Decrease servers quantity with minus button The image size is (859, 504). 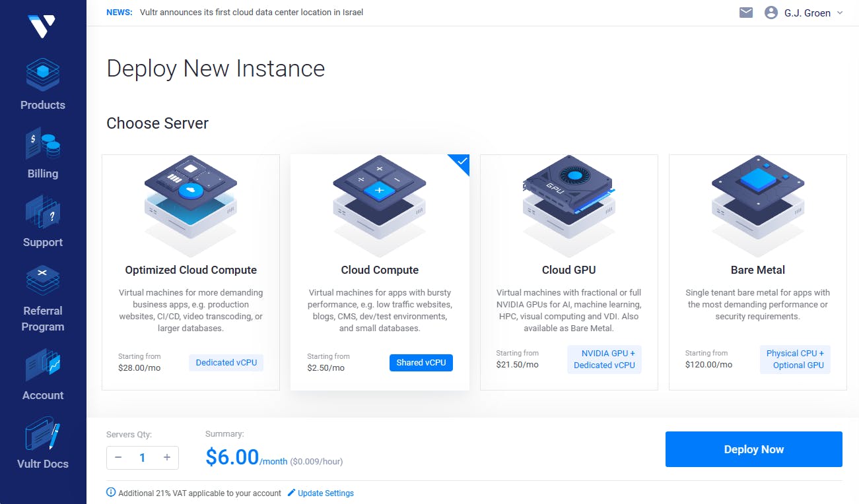pyautogui.click(x=118, y=457)
